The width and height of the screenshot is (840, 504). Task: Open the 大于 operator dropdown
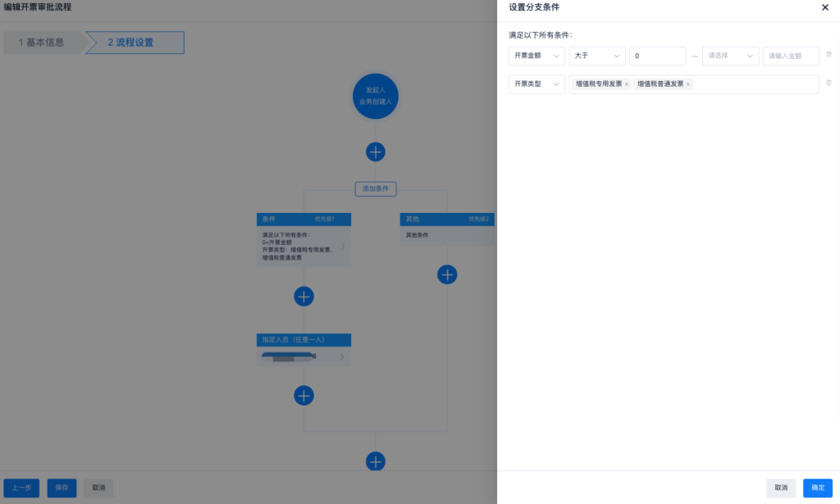tap(596, 56)
